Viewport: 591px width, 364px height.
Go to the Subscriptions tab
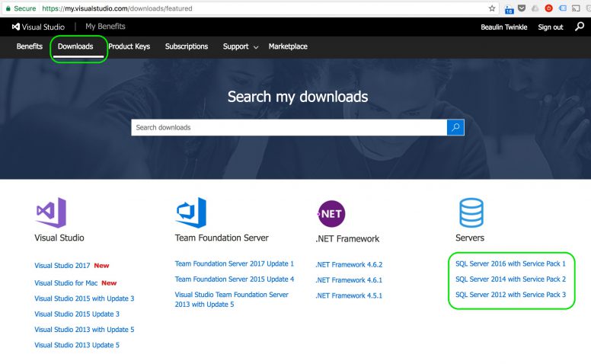(187, 46)
